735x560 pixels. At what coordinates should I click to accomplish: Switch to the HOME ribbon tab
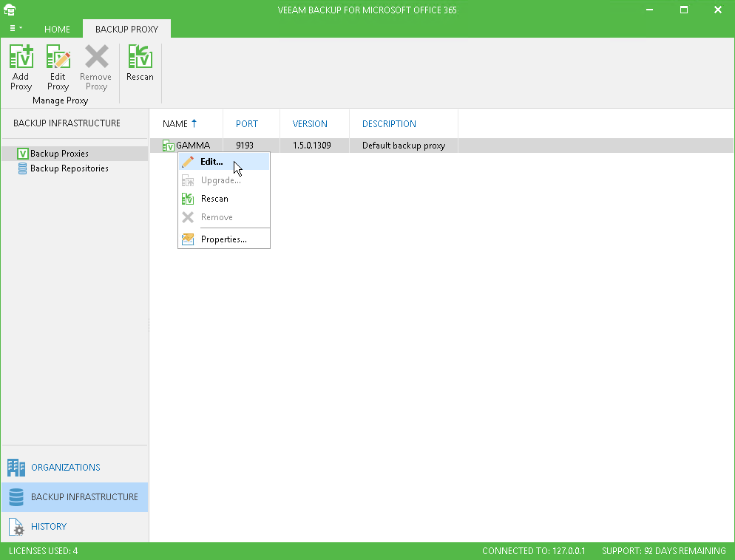point(57,29)
